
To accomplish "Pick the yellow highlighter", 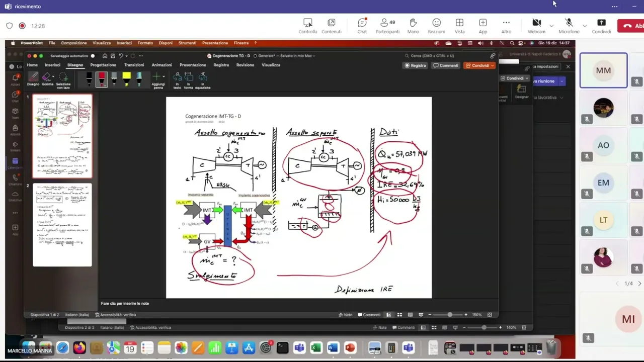I will coord(126,79).
